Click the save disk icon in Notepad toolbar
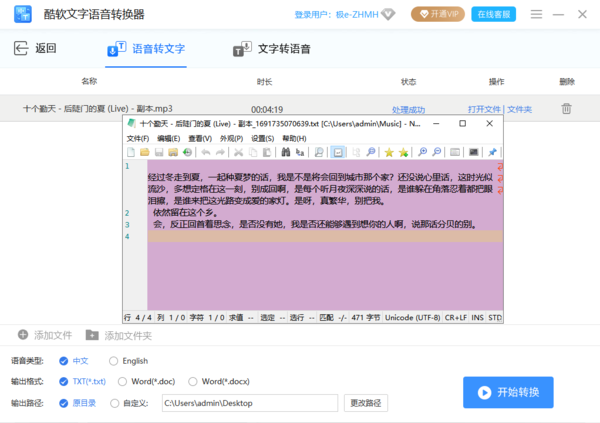600x423 pixels. pos(158,152)
